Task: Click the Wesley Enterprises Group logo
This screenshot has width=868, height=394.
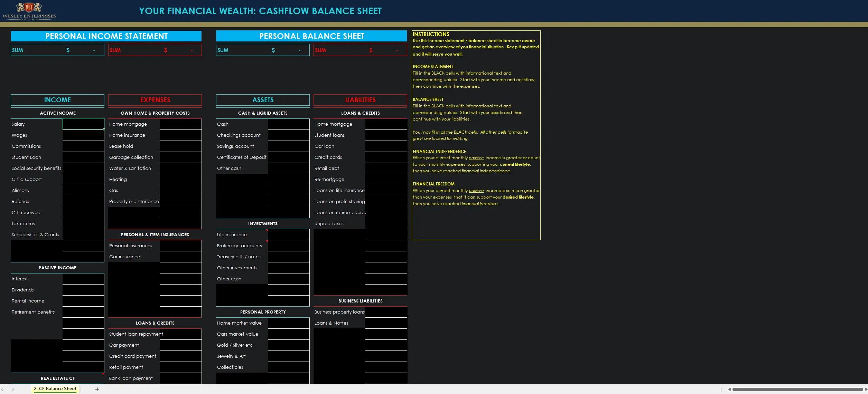Action: click(x=29, y=11)
